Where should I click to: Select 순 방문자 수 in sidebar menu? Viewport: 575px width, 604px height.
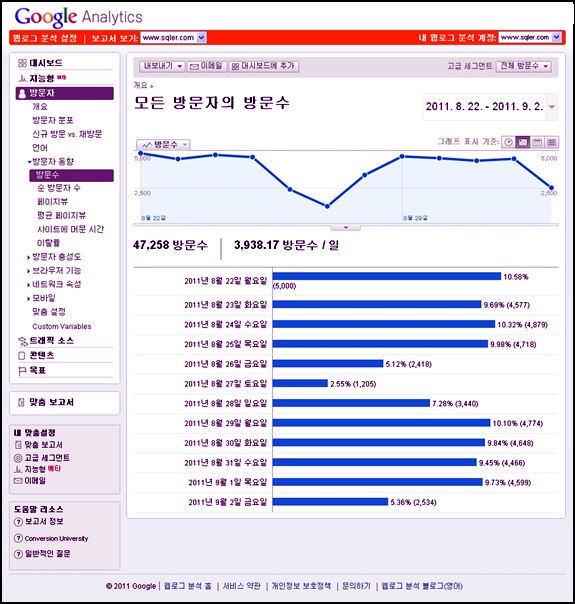click(59, 188)
